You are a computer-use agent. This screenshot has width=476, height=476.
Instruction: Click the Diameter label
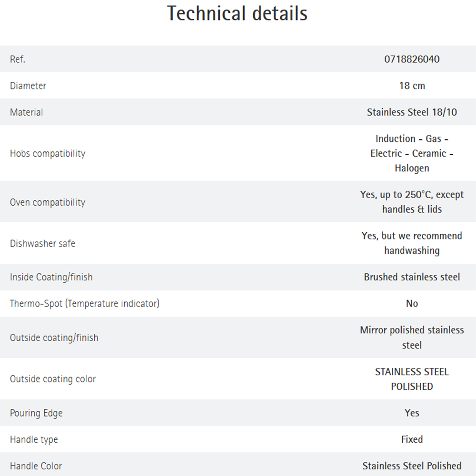pyautogui.click(x=28, y=86)
